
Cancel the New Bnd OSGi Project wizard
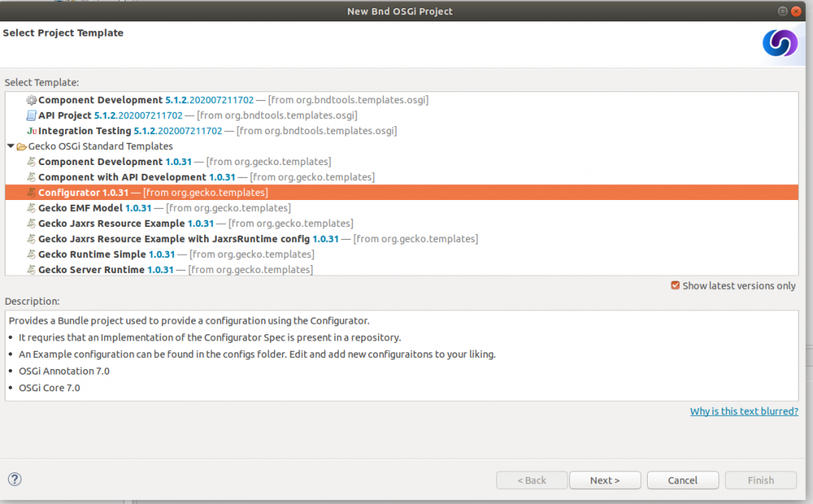[x=683, y=480]
